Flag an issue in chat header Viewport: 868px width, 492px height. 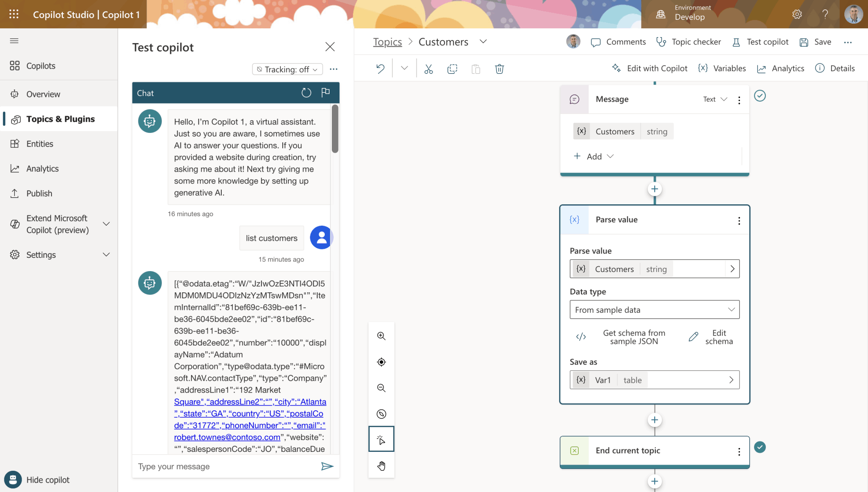point(325,92)
